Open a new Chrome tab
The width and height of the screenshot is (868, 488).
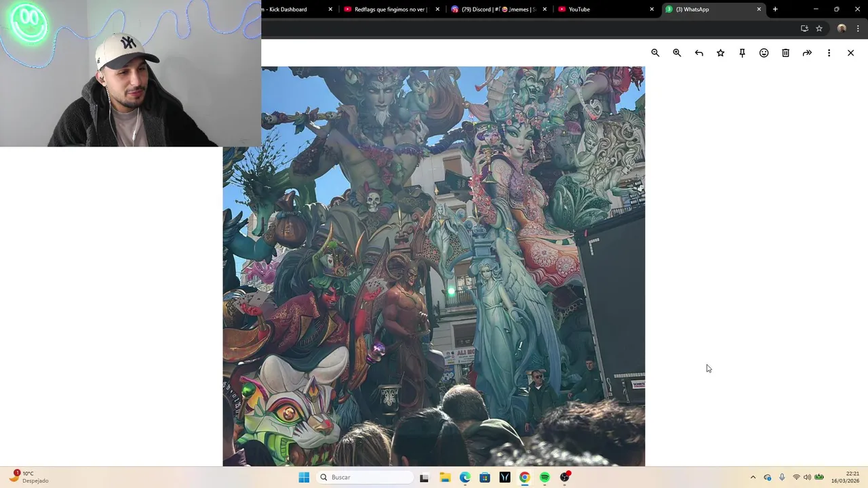[x=775, y=9]
